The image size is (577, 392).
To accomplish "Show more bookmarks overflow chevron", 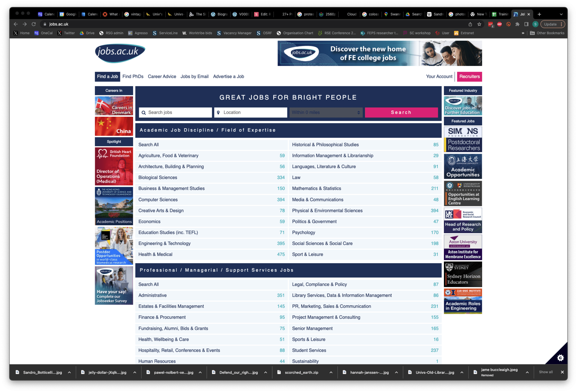I will coord(523,33).
